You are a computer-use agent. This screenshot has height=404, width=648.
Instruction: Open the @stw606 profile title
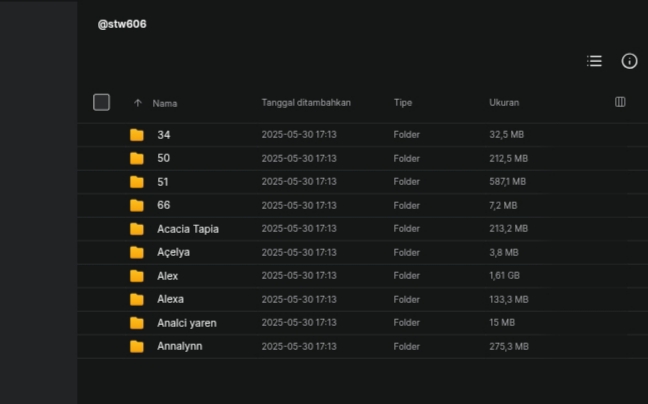click(122, 24)
